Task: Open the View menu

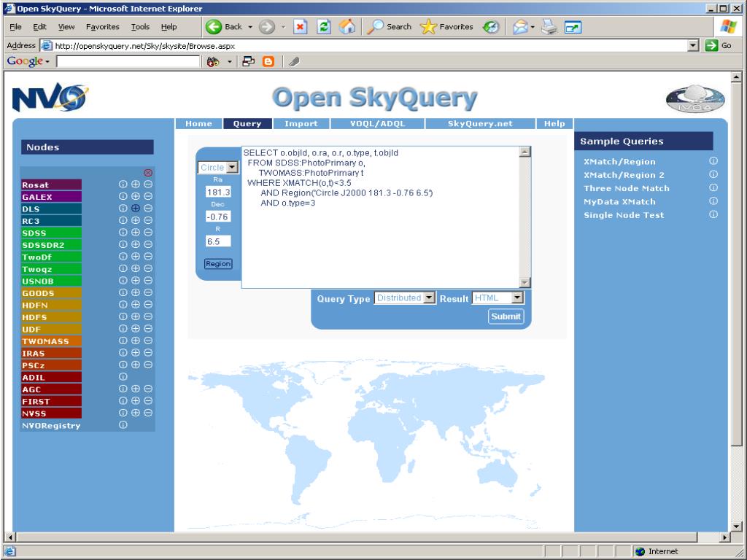Action: [66, 27]
